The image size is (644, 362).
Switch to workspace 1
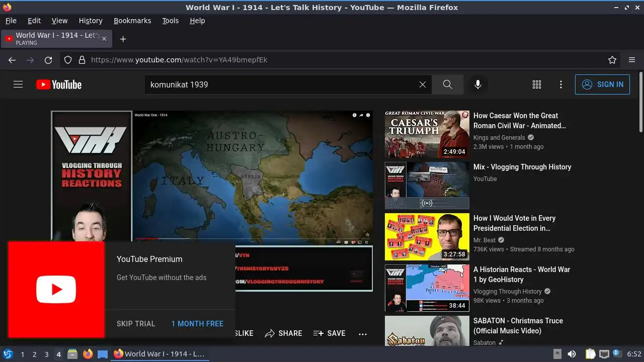pyautogui.click(x=22, y=354)
